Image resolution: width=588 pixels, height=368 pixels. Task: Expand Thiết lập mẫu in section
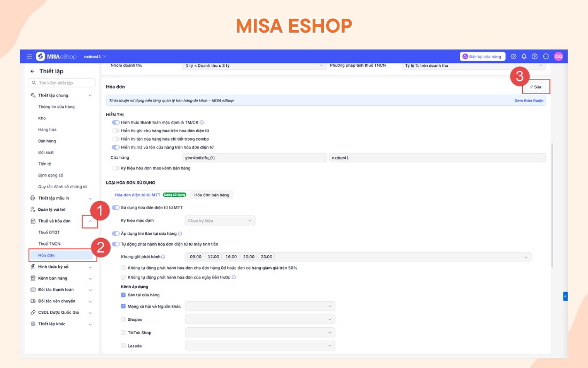click(90, 198)
